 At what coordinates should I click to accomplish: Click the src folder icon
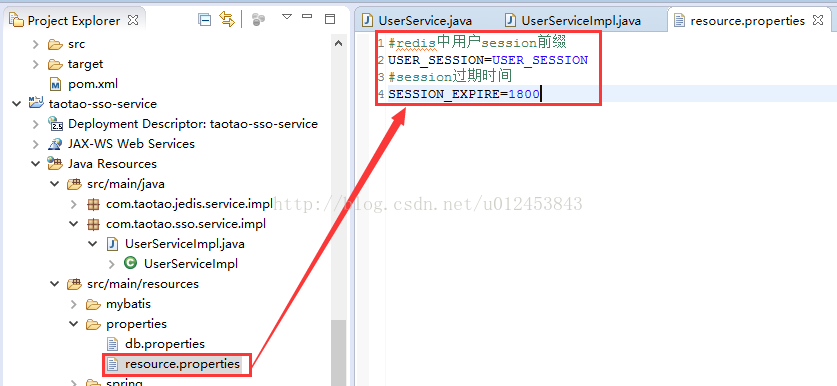pyautogui.click(x=56, y=44)
